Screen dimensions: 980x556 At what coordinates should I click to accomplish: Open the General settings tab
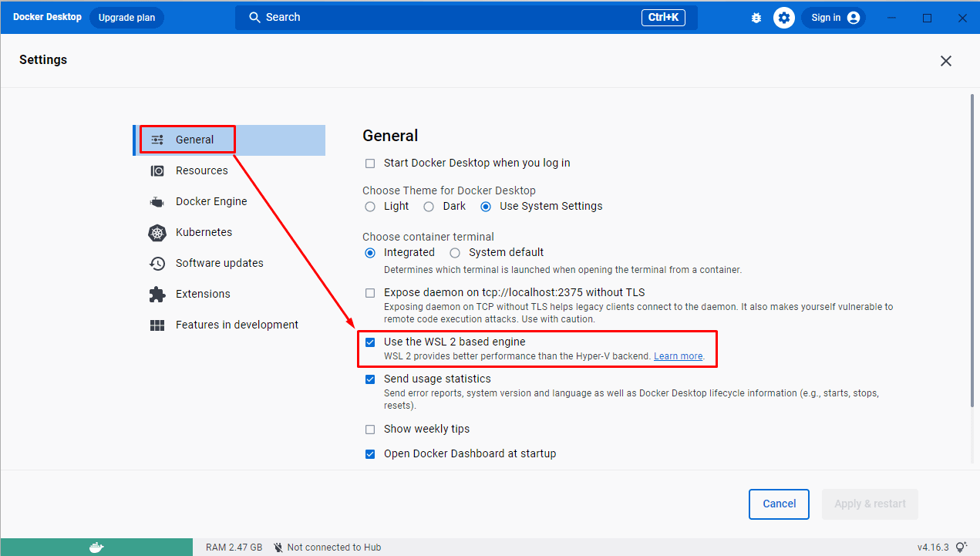pos(229,140)
